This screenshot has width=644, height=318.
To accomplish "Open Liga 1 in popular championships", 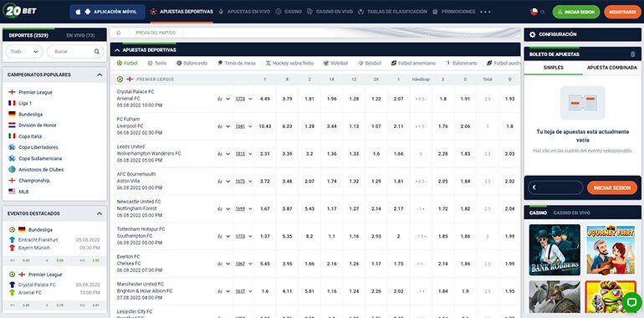I will click(25, 103).
